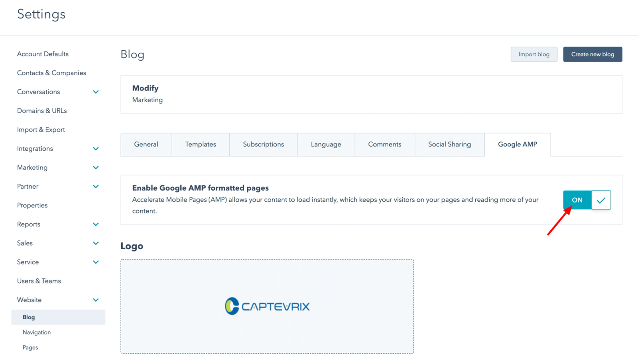Click the Service sidebar label

point(28,262)
